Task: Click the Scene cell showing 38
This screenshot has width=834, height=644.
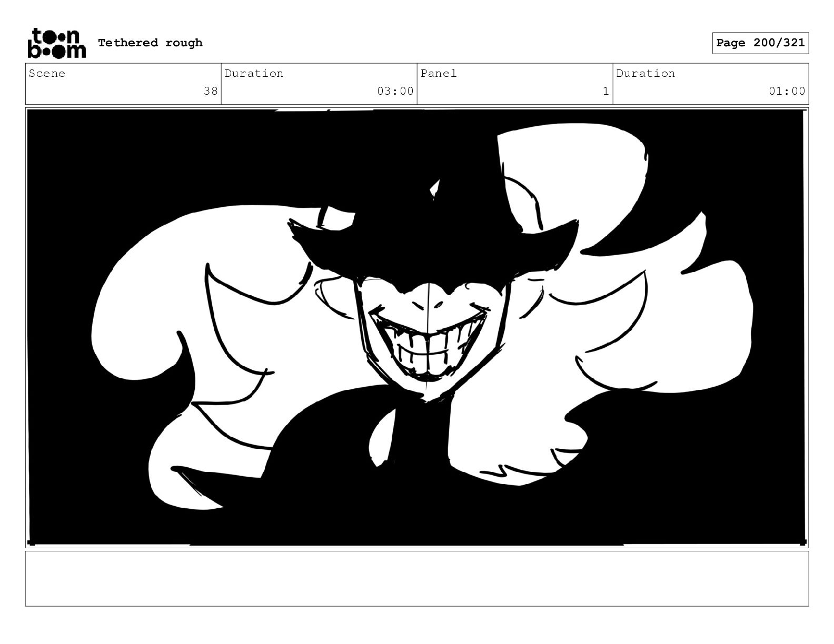Action: 123,84
